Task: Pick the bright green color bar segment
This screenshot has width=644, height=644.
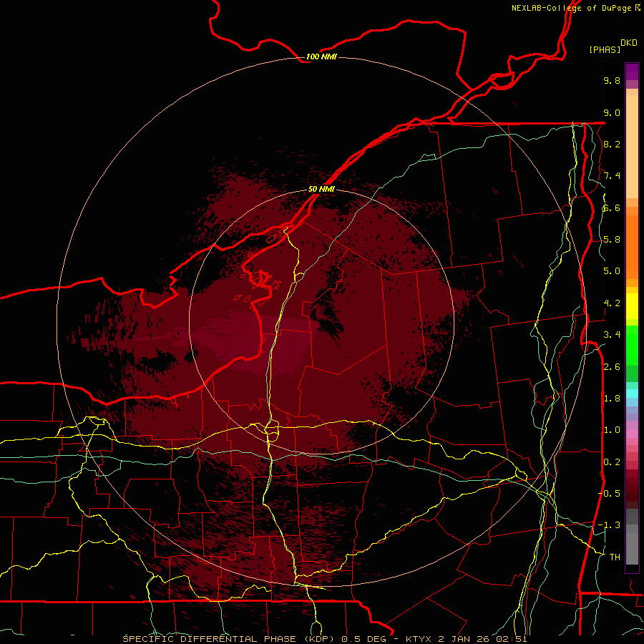Action: [632, 346]
